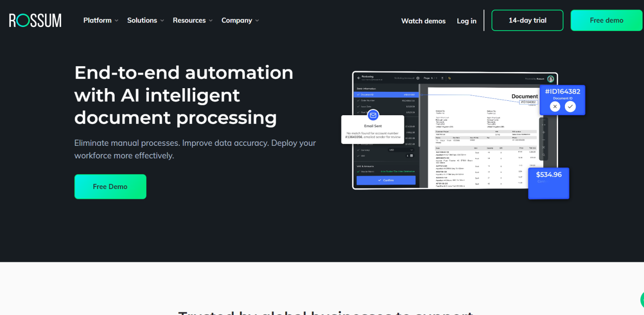The width and height of the screenshot is (644, 315).
Task: Open the Company menu
Action: (x=237, y=20)
